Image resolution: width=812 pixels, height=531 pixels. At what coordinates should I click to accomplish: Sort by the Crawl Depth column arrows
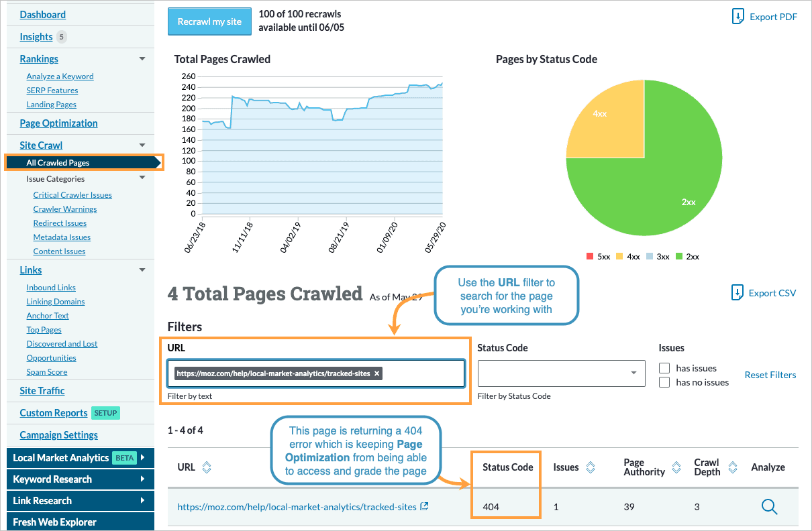732,467
